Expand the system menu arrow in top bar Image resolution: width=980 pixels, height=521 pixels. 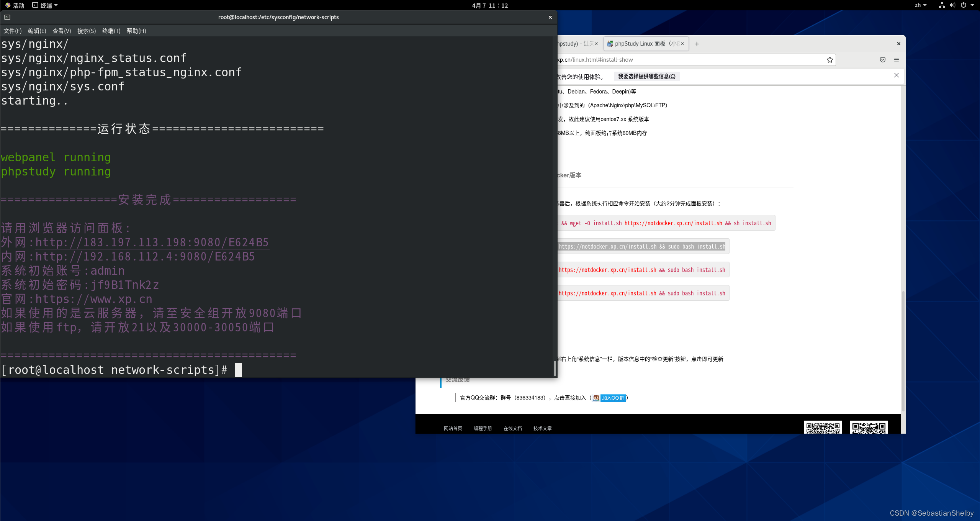(972, 5)
